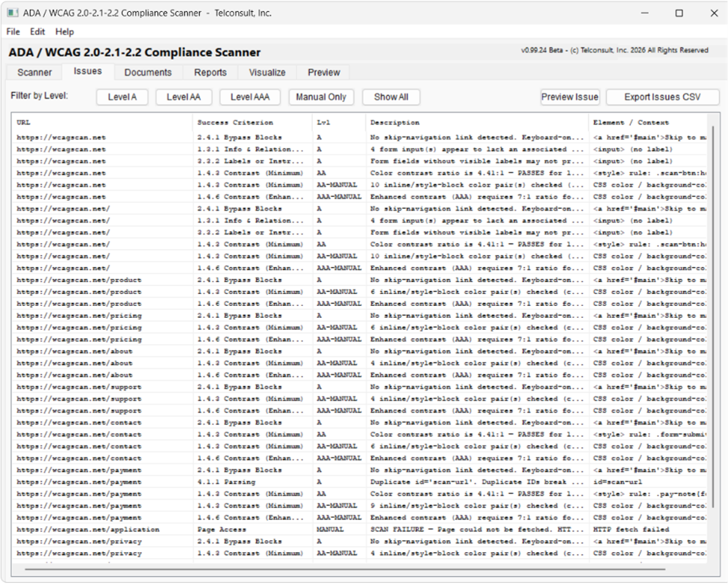Filter issues by Level A
728x585 pixels.
pos(122,97)
